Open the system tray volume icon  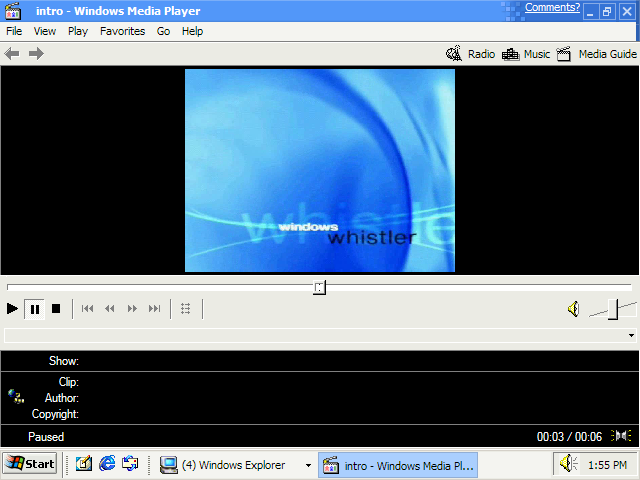coord(568,464)
